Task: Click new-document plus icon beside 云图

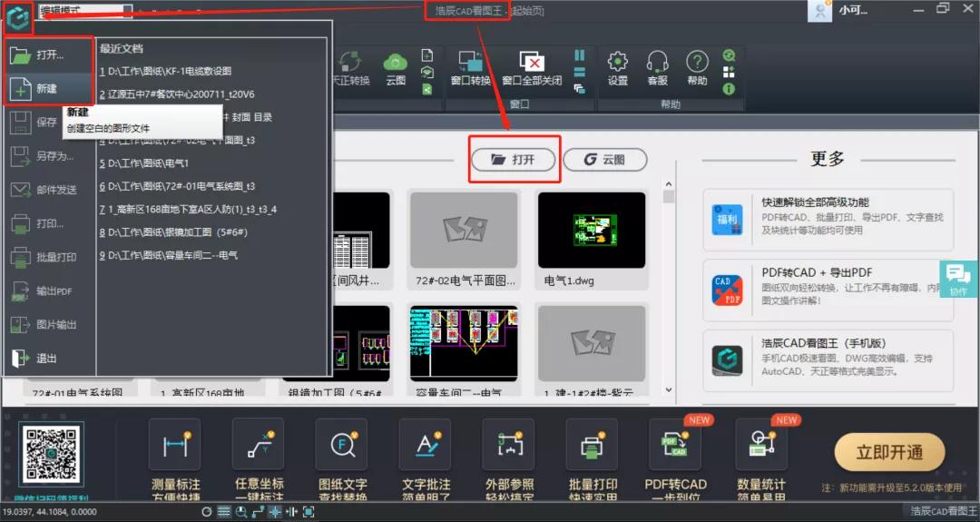Action: [426, 55]
